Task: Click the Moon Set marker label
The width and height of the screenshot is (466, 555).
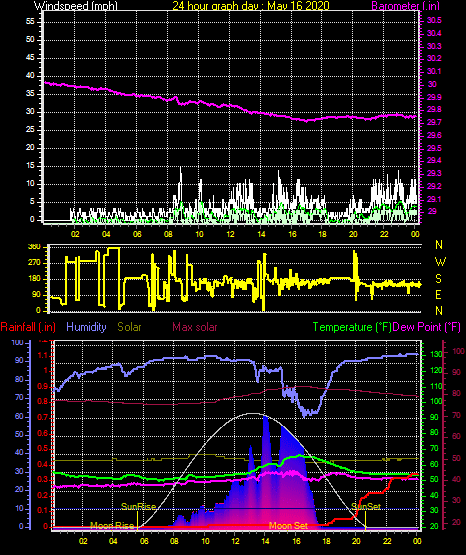Action: pyautogui.click(x=288, y=526)
